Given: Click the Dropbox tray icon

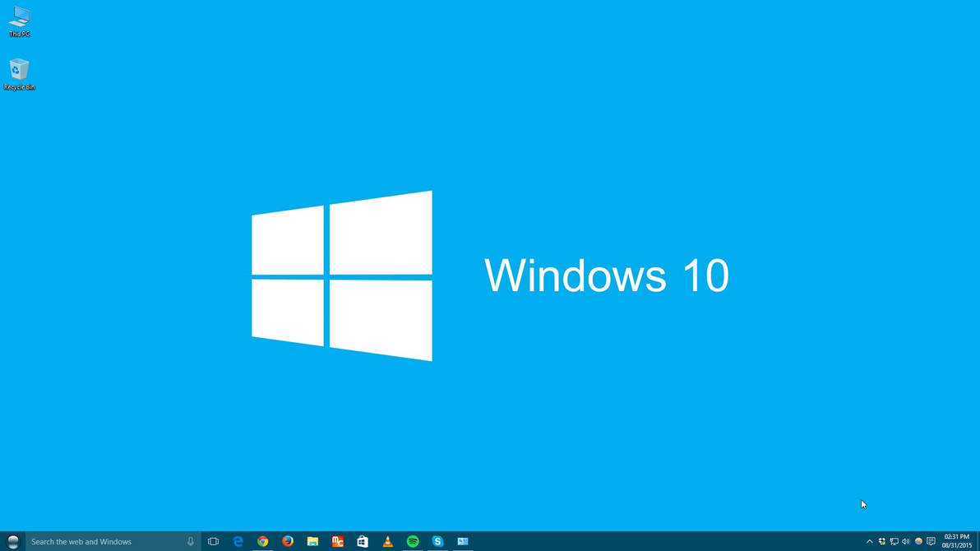Looking at the screenshot, I should click(882, 542).
